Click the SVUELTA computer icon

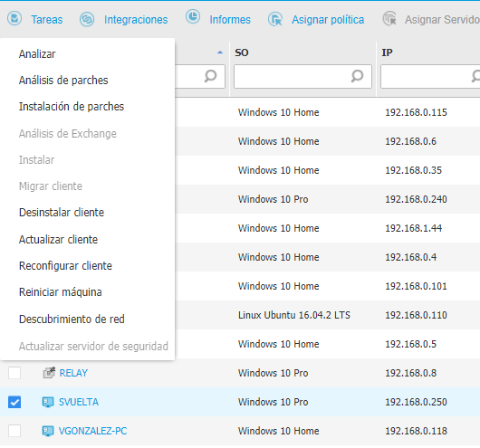pos(48,402)
